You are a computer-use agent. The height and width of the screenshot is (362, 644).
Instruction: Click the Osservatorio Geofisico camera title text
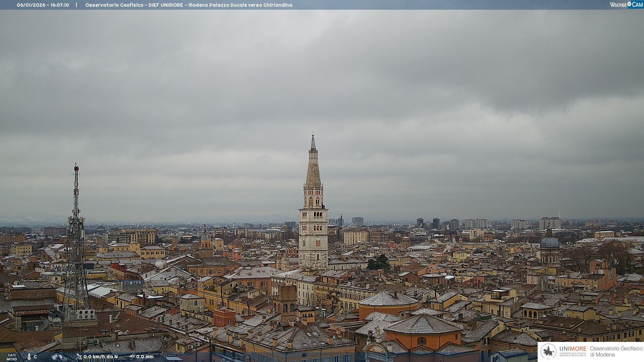pyautogui.click(x=189, y=5)
